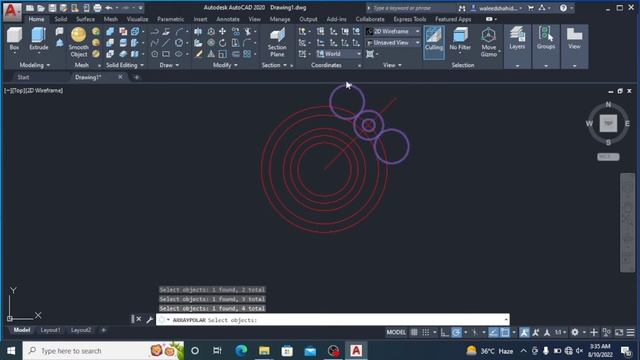Click the Extrude tool icon
The width and height of the screenshot is (640, 360).
click(x=39, y=39)
